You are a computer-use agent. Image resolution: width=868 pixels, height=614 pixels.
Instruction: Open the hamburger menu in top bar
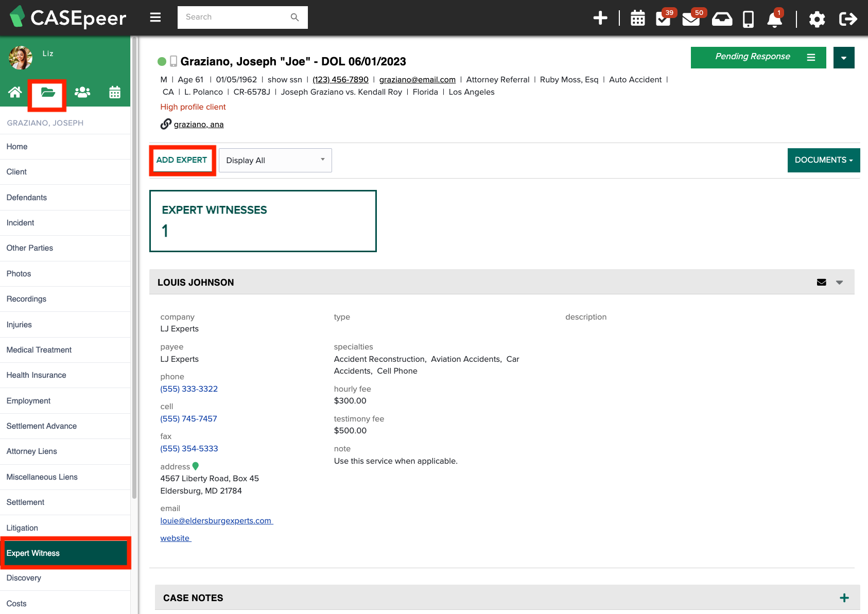tap(155, 17)
